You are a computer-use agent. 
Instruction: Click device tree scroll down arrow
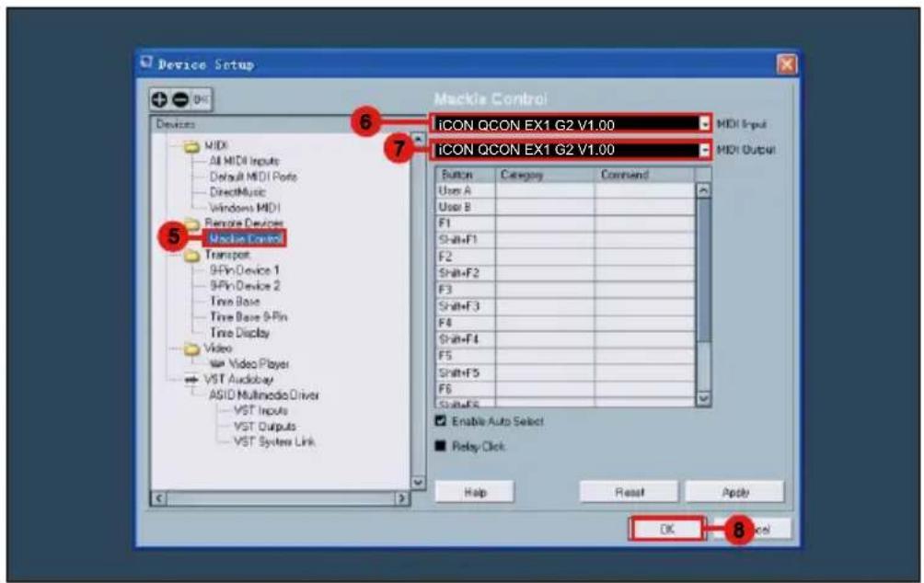click(x=418, y=483)
